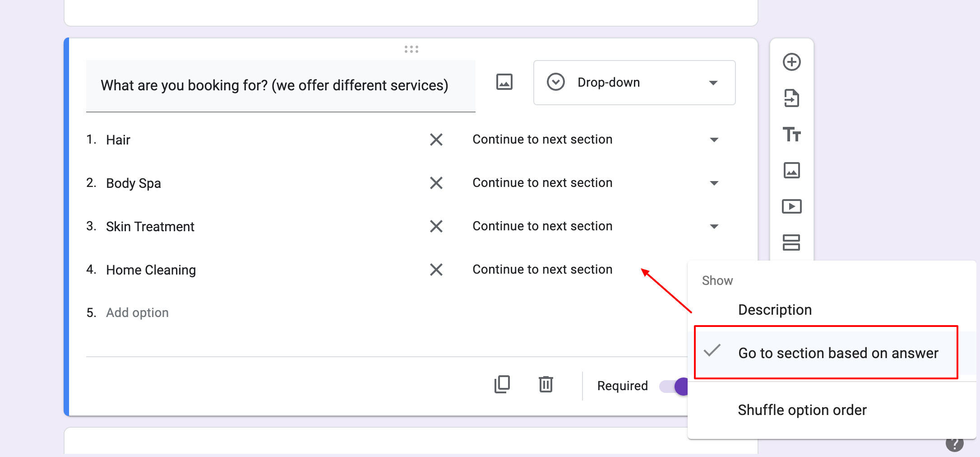The image size is (980, 457).
Task: Add a new question using the plus icon
Action: pyautogui.click(x=791, y=62)
